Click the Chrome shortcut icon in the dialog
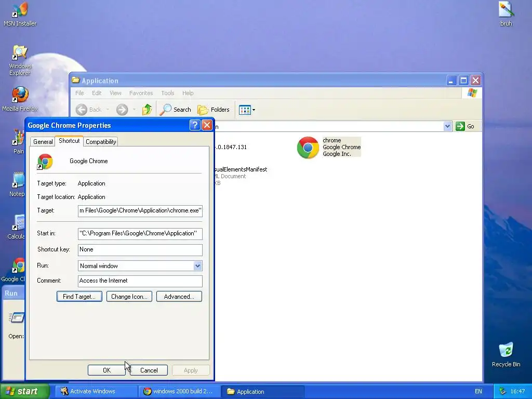This screenshot has height=399, width=532. point(45,162)
